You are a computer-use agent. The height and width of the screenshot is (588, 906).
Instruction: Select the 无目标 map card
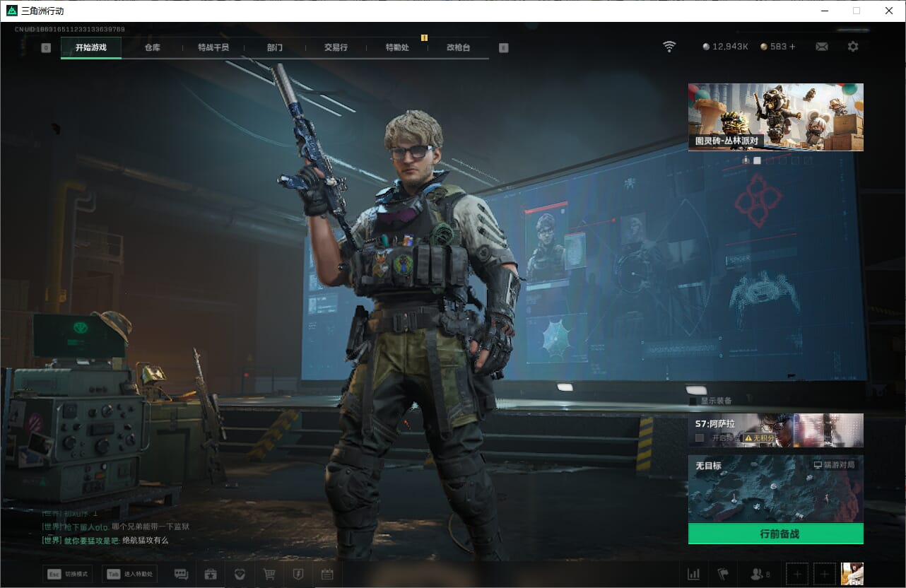point(776,489)
